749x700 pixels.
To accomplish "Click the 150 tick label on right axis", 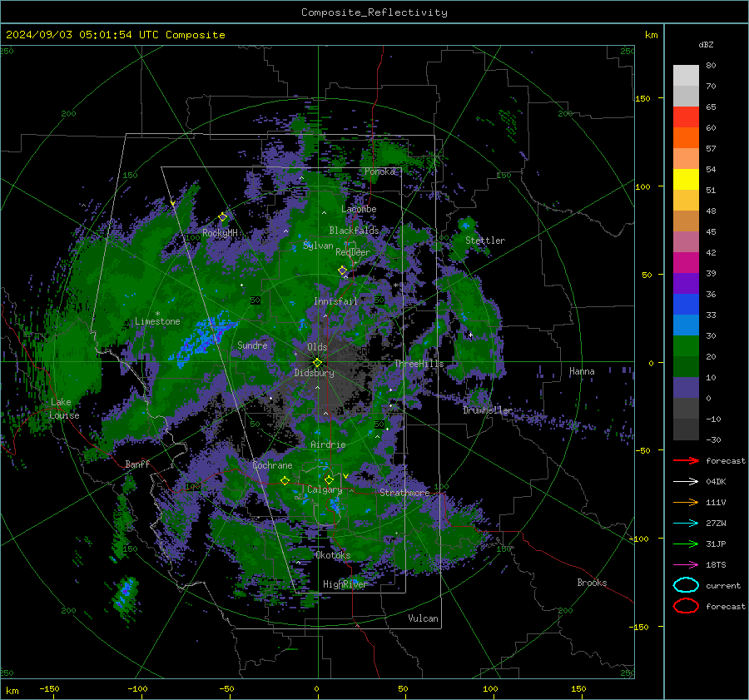I will (642, 98).
